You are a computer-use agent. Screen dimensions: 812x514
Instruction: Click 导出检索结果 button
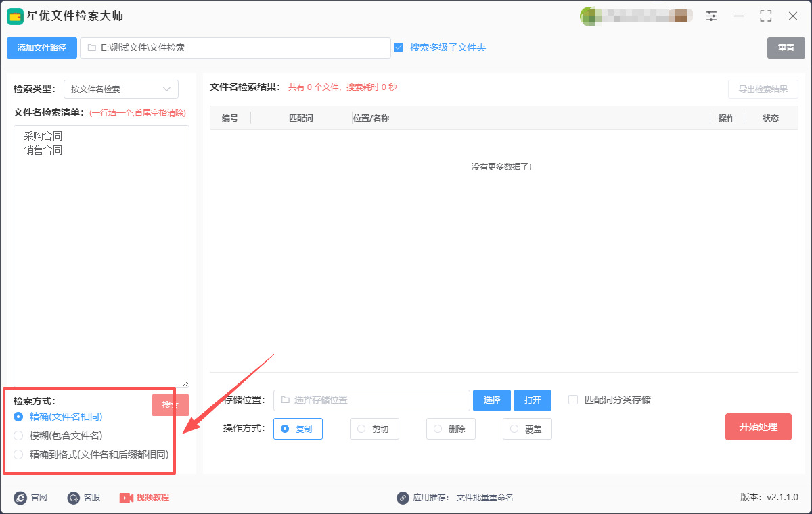click(x=763, y=89)
